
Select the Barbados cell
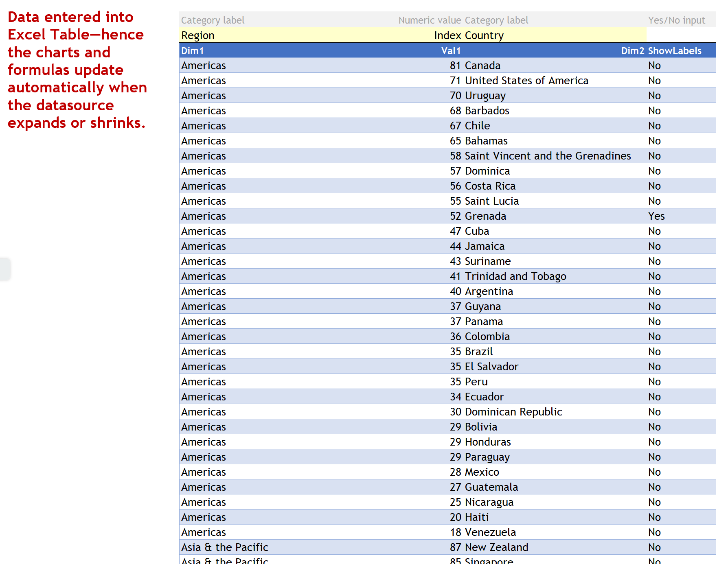pos(555,111)
